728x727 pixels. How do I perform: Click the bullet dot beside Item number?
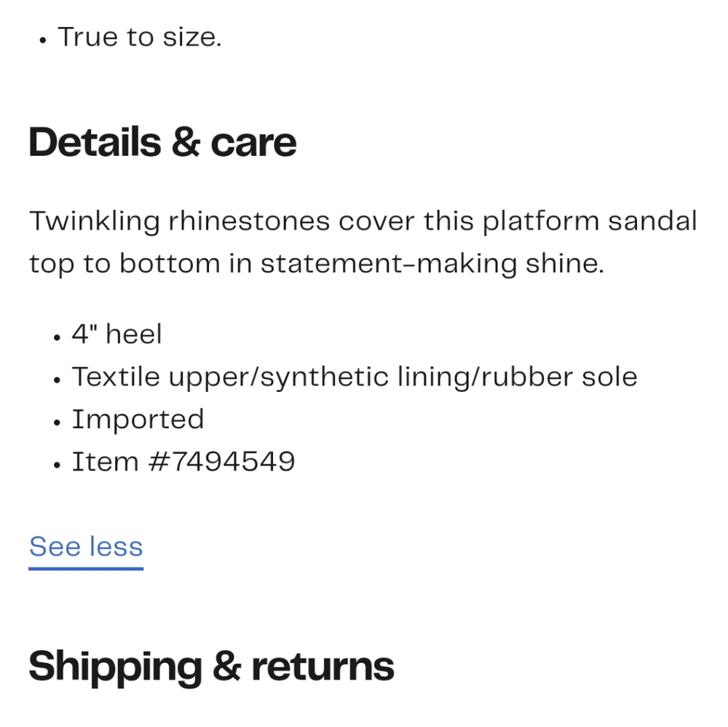(57, 465)
